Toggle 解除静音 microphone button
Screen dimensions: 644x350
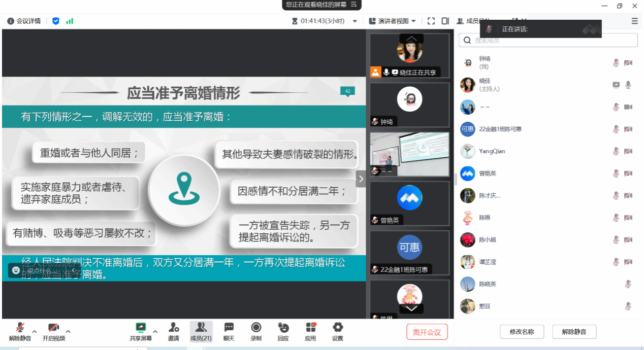(20, 328)
